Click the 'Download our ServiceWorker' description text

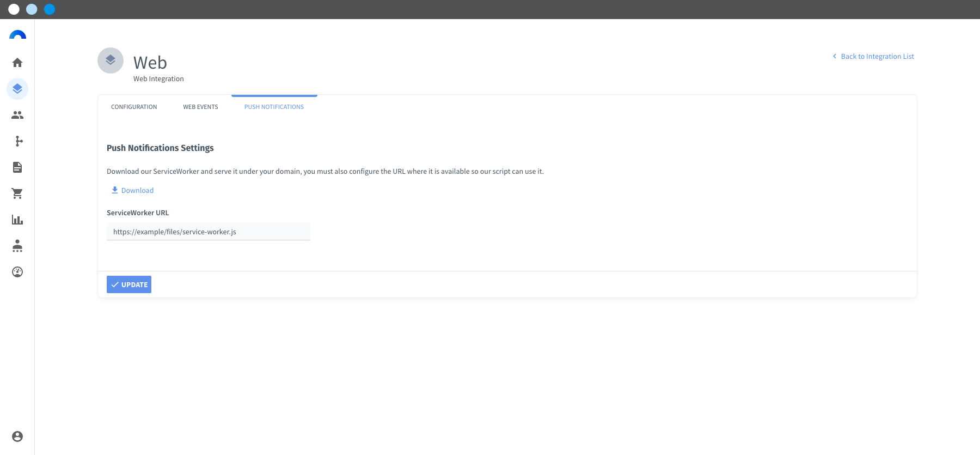325,171
